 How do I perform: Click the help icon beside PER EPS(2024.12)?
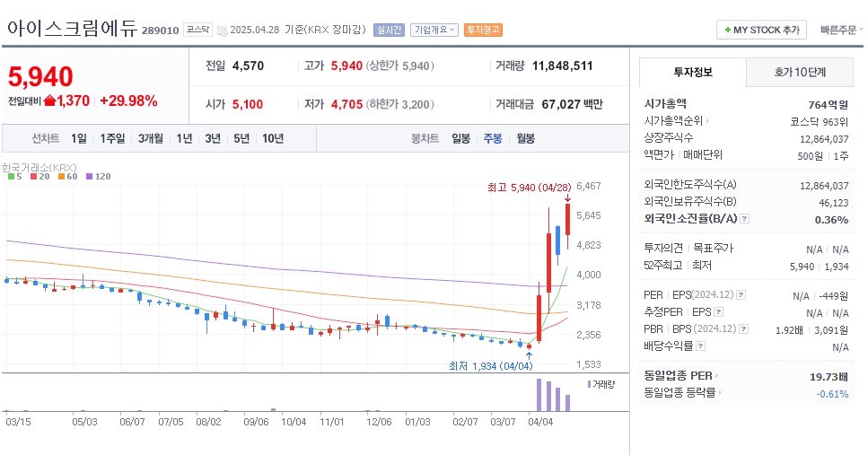click(x=741, y=295)
